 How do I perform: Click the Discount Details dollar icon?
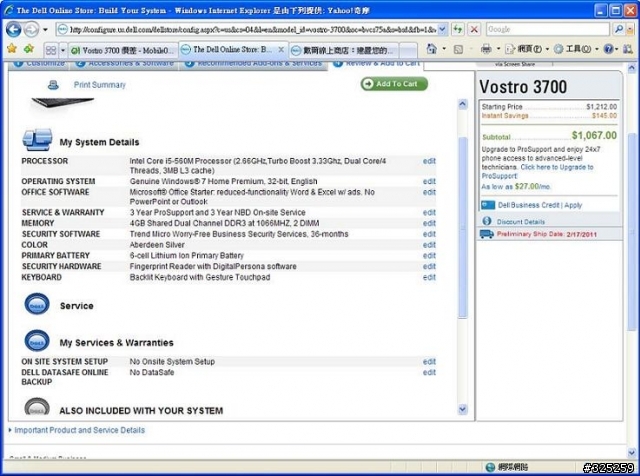[x=487, y=221]
